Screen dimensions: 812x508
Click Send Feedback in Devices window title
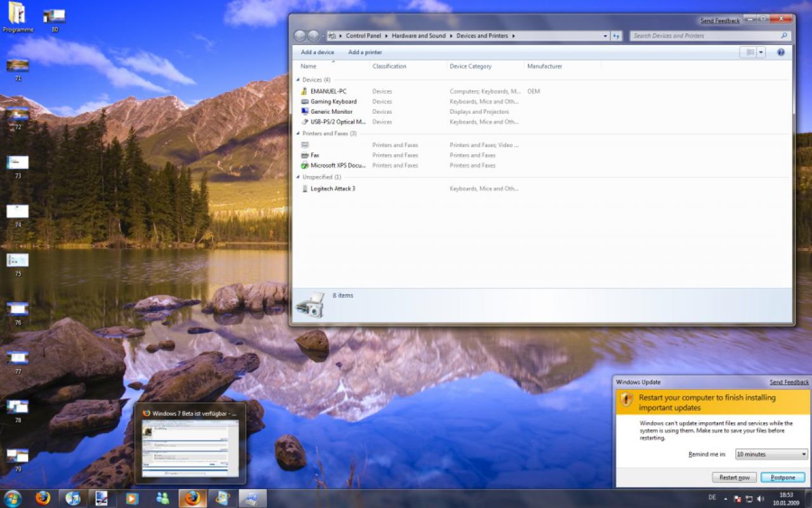tap(720, 21)
